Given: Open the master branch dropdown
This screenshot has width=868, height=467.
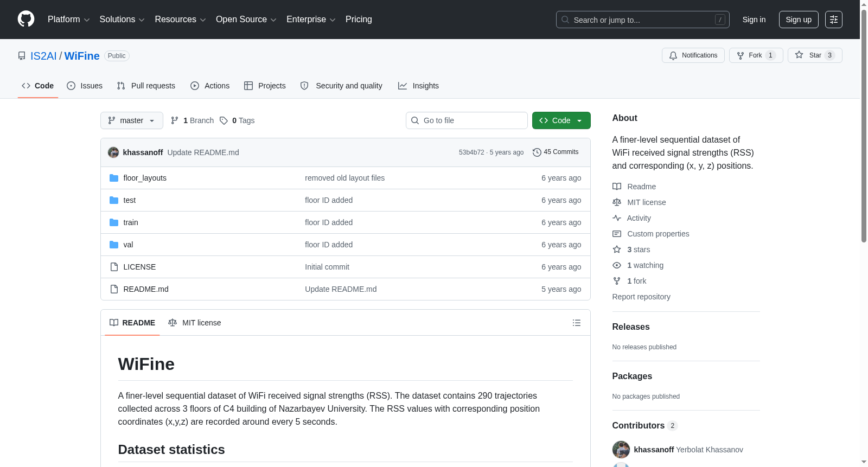Looking at the screenshot, I should pos(132,120).
